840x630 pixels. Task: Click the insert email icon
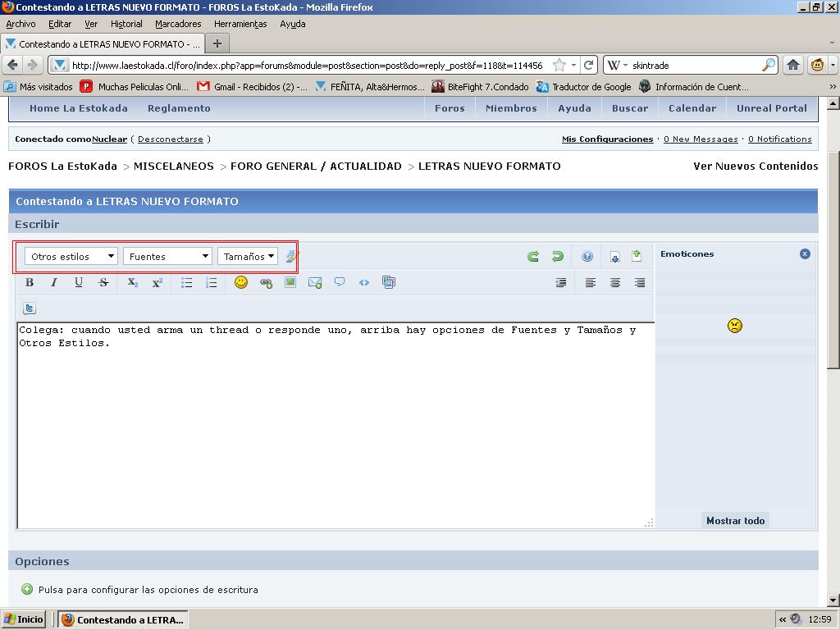315,282
